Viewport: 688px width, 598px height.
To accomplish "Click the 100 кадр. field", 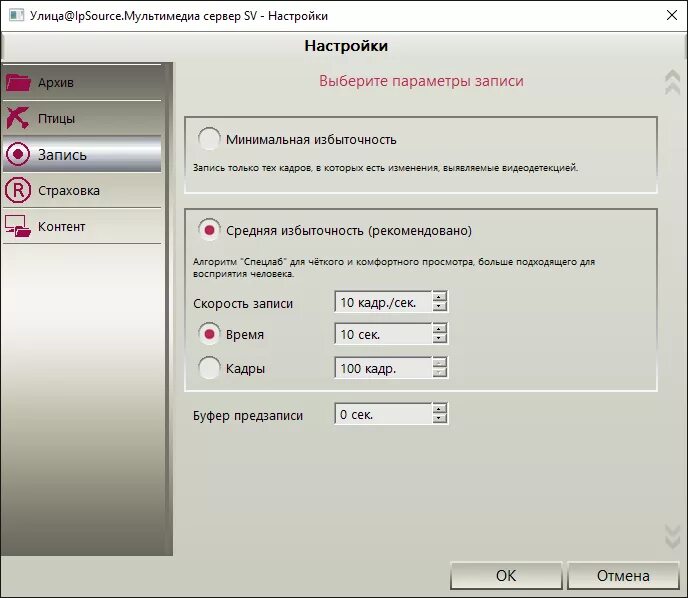I will pos(383,368).
